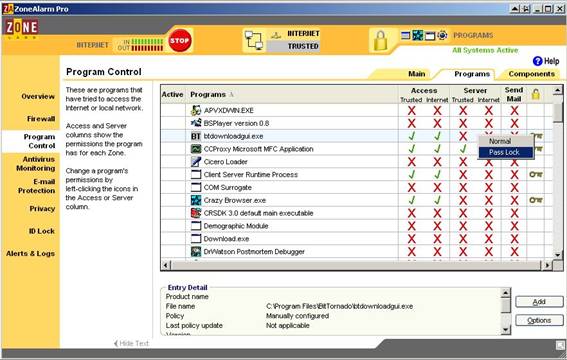Click the pass-lock key icon for Client Server Runtime Process
Screen dimensions: 567x360
point(536,175)
